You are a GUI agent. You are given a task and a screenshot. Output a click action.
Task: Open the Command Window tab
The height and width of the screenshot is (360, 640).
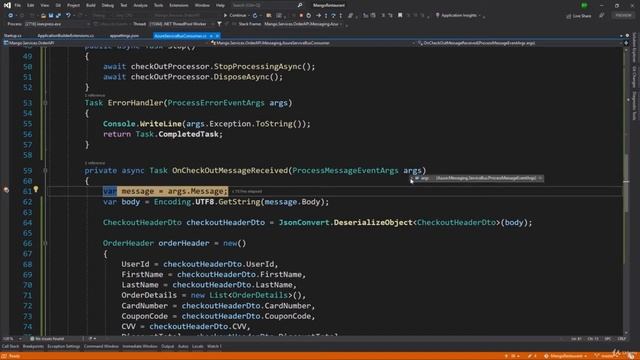(x=101, y=347)
